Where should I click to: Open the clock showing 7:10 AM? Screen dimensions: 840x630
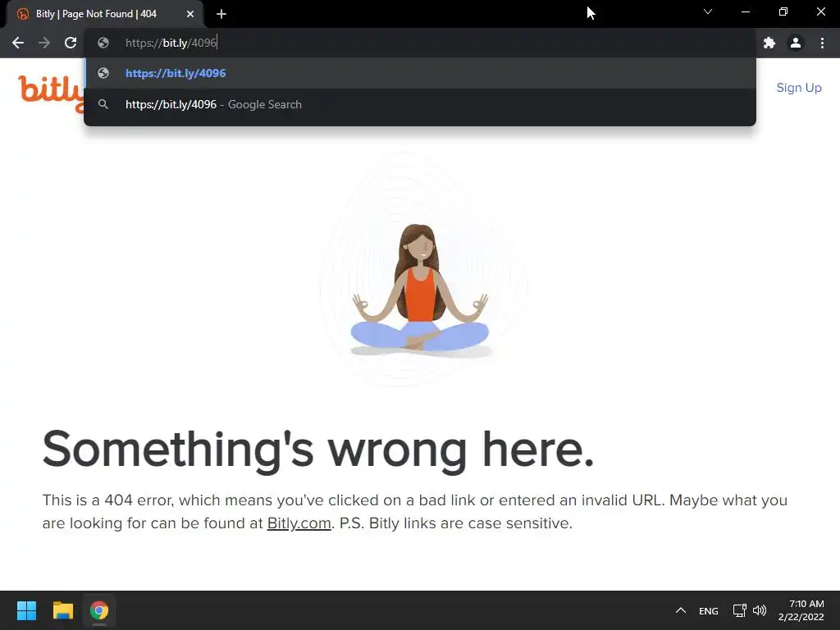click(x=801, y=610)
